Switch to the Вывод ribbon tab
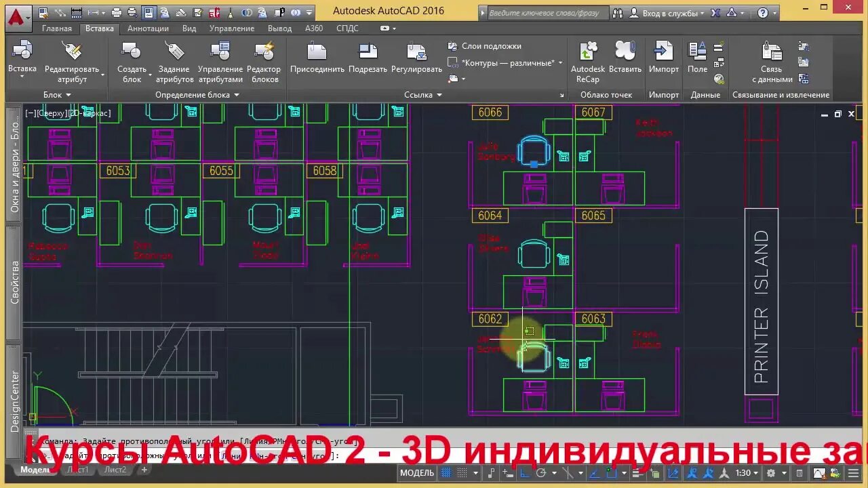This screenshot has height=488, width=868. click(280, 28)
